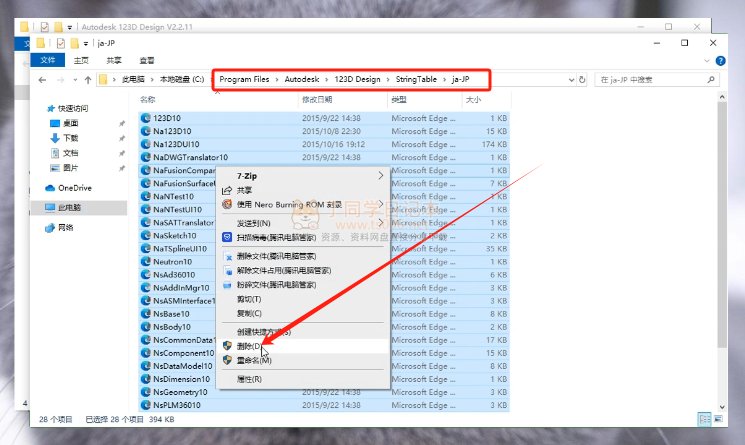Choose Nero Burning ROM 刻录 entry
745x445 pixels.
coord(303,205)
